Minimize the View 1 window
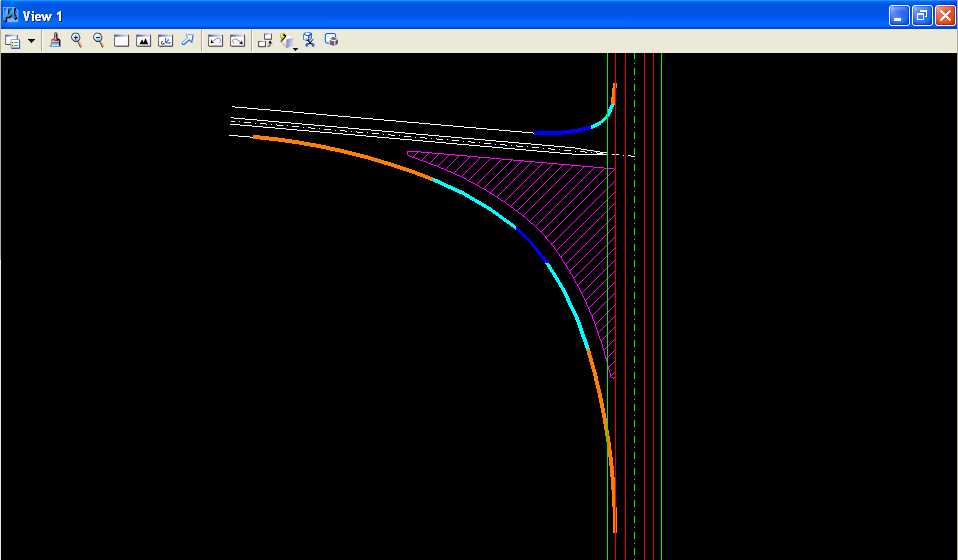 [899, 16]
